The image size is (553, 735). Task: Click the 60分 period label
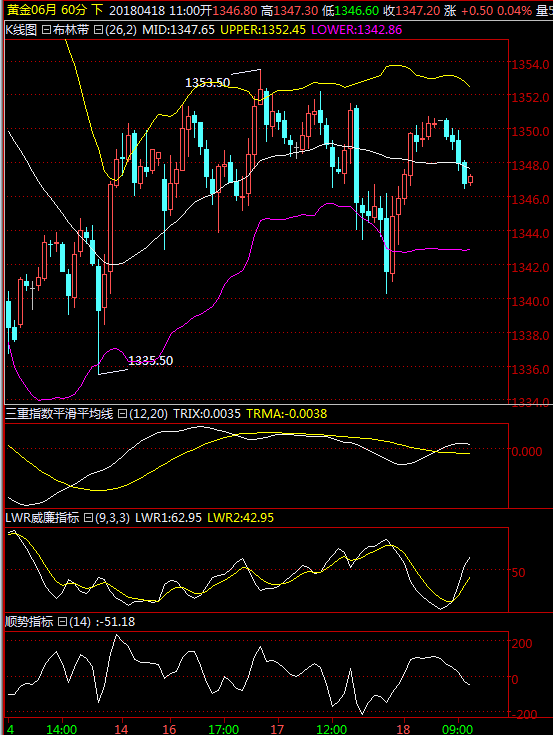74,10
